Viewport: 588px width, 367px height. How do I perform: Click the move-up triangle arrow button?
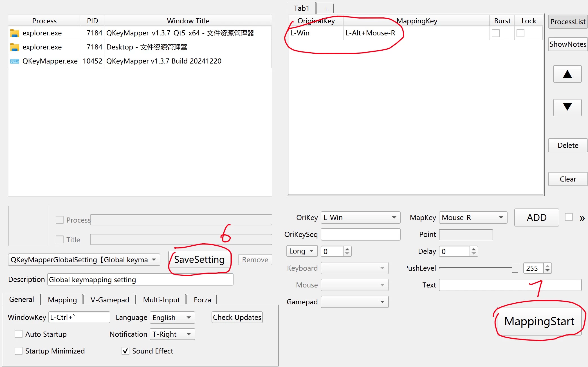[567, 74]
